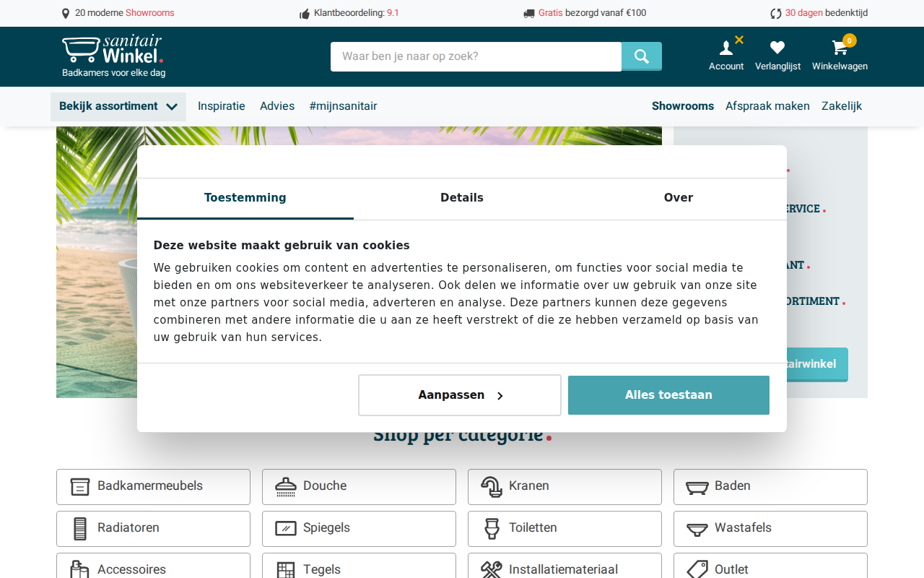
Task: Click the Wastafels category label
Action: tap(743, 528)
